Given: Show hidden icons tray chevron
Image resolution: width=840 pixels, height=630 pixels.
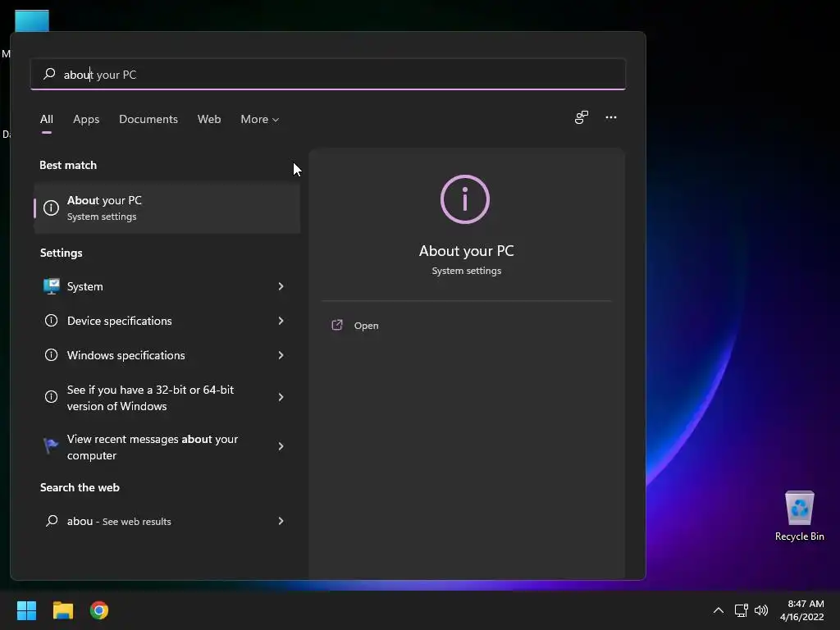Looking at the screenshot, I should (719, 610).
